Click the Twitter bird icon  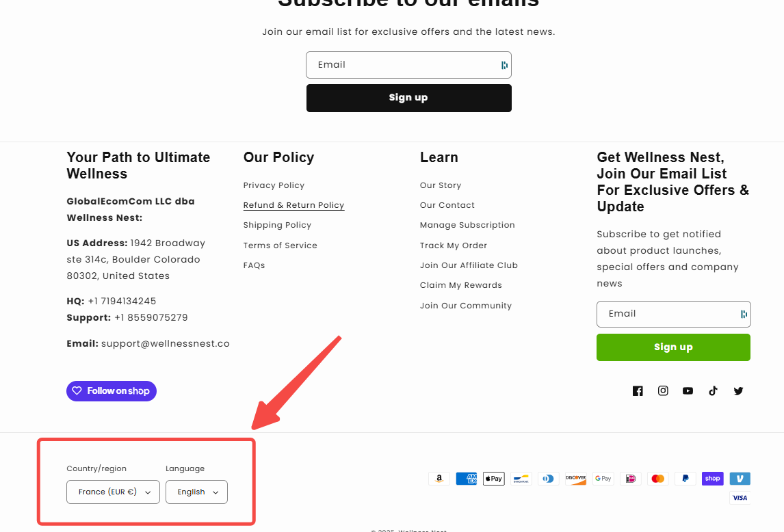point(738,391)
